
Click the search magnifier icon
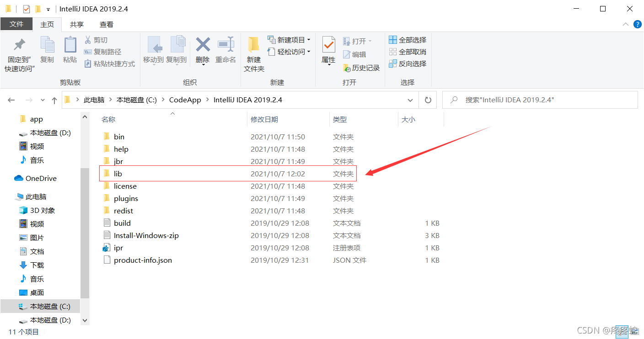click(454, 100)
